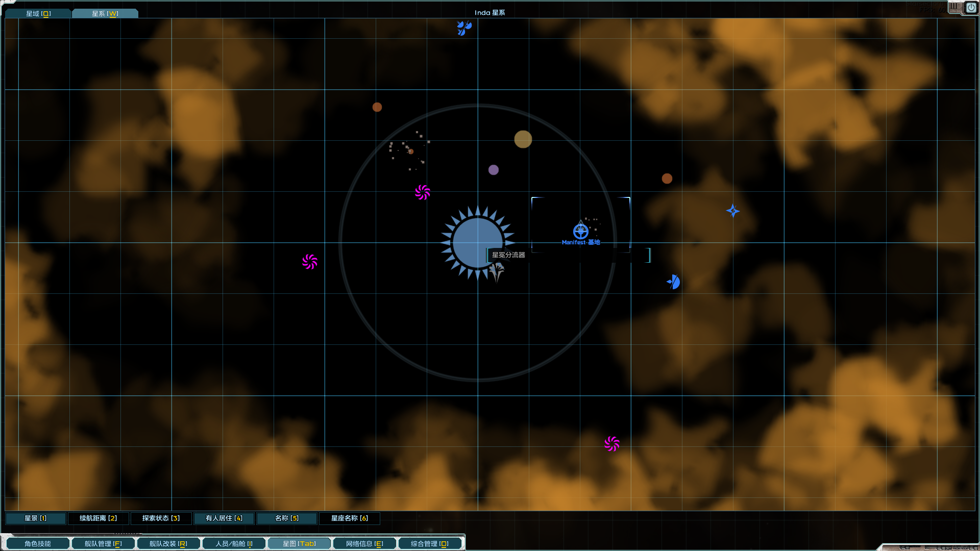Click the blue derelict icons at top of map
Screen dimensions: 980x551
coord(463,28)
